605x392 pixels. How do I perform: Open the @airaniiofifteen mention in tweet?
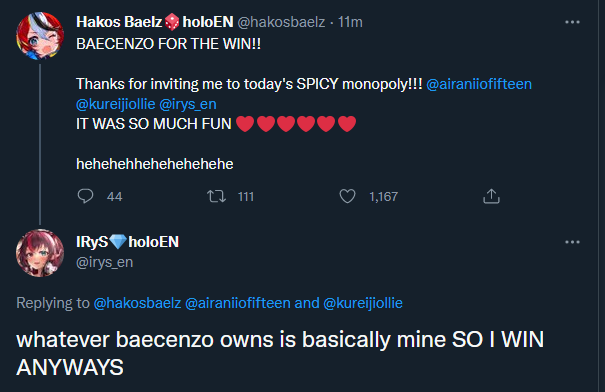[x=479, y=84]
